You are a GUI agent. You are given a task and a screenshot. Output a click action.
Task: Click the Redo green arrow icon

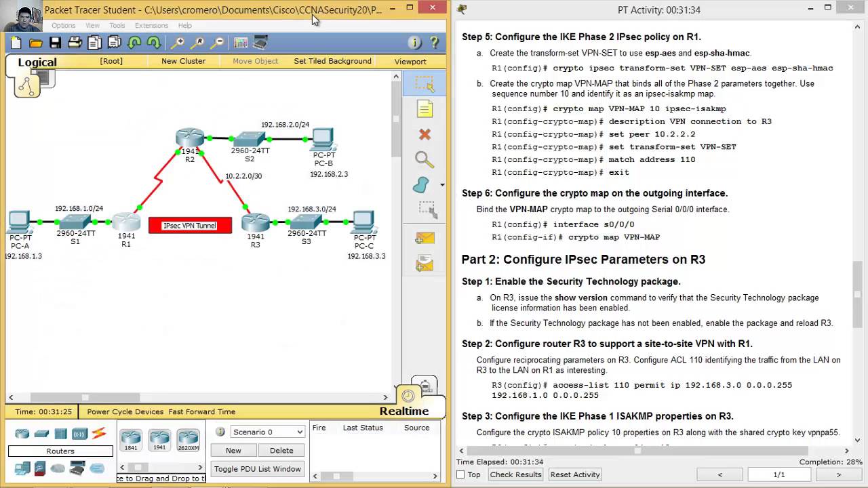click(x=153, y=43)
